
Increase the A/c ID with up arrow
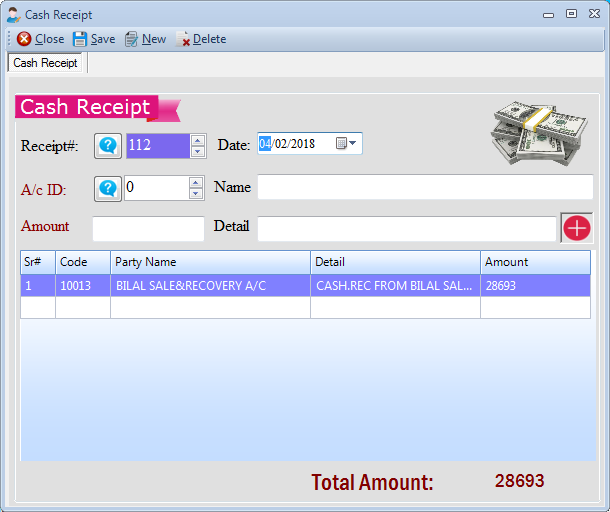[198, 182]
